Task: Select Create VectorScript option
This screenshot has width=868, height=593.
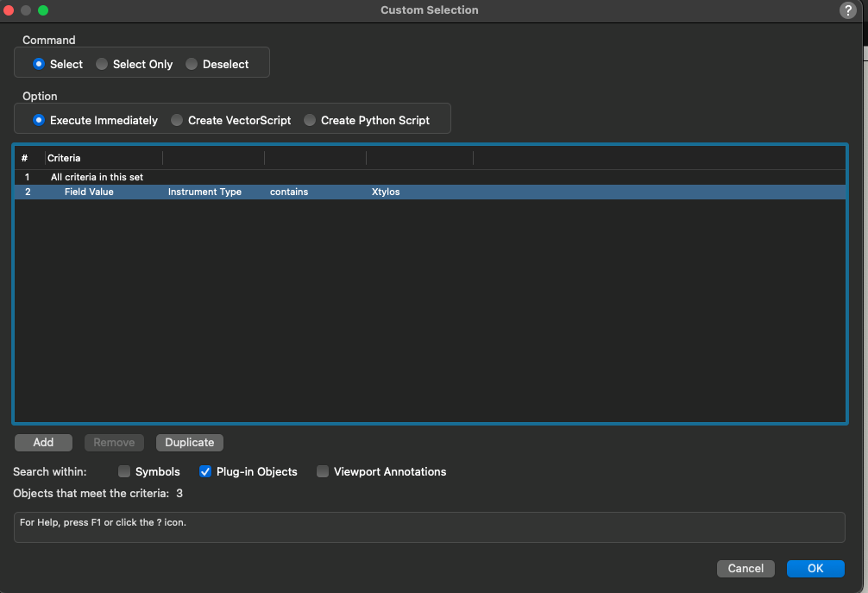Action: pos(176,120)
